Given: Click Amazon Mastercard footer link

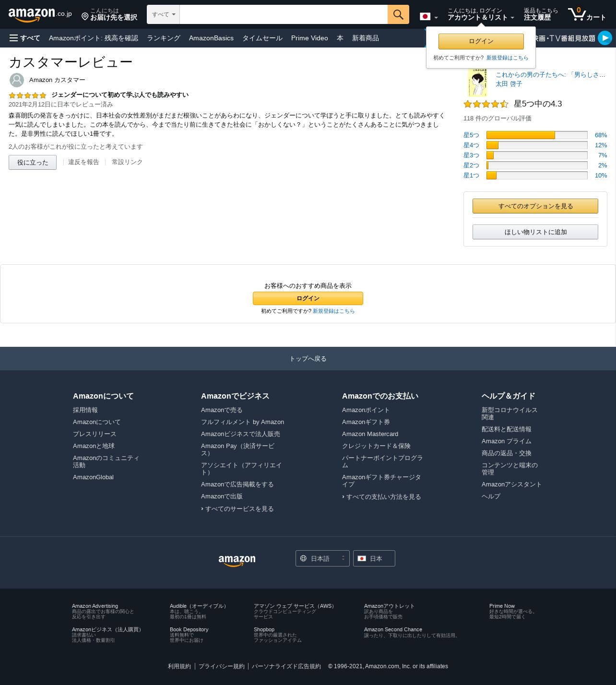Looking at the screenshot, I should coord(370,434).
